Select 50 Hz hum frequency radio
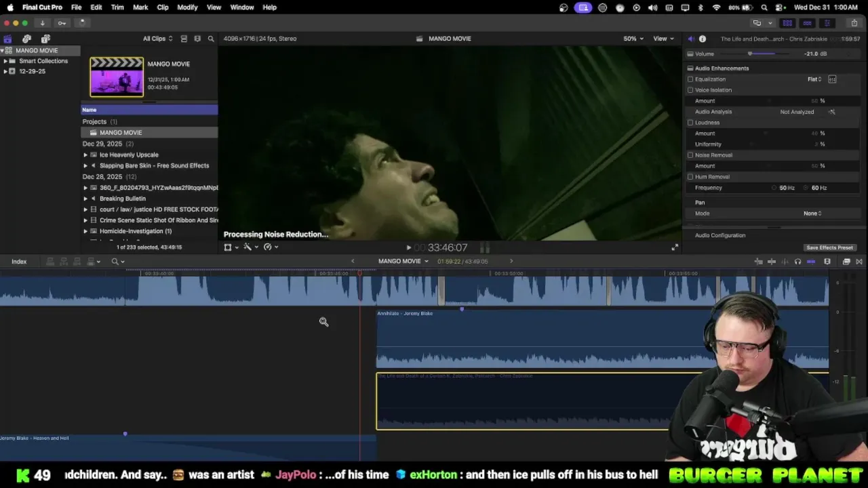868x488 pixels. coord(774,188)
